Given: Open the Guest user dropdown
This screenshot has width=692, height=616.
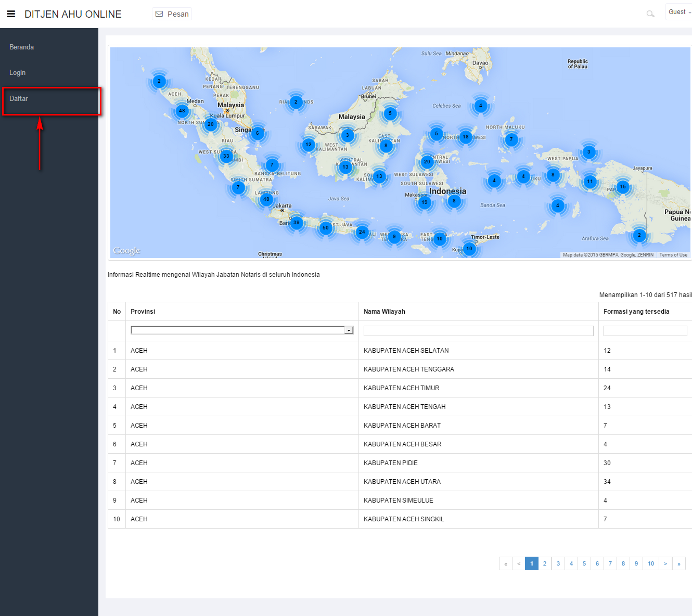Looking at the screenshot, I should [679, 12].
